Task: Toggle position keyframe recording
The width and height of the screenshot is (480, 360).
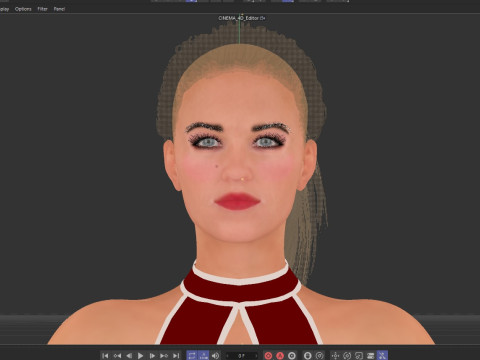Action: [x=335, y=356]
